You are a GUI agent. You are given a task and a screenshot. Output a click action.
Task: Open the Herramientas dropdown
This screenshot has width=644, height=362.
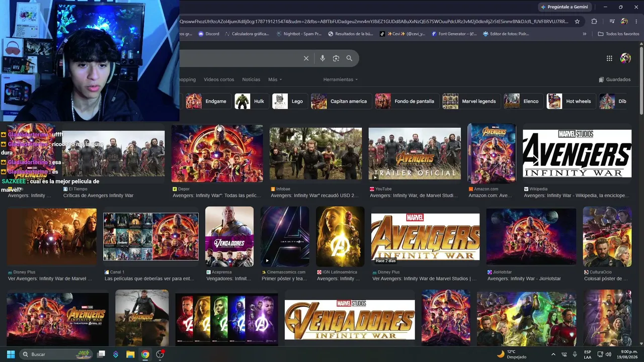pyautogui.click(x=341, y=79)
